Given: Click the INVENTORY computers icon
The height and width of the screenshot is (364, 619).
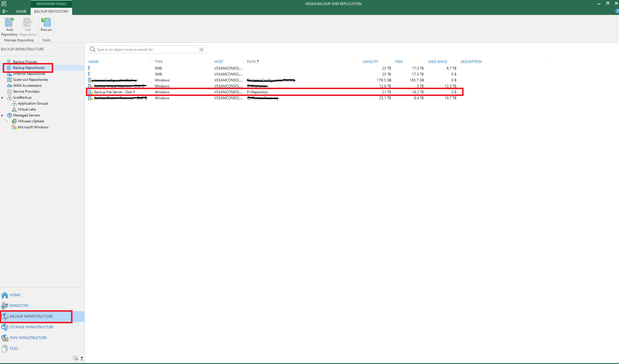Looking at the screenshot, I should (x=5, y=306).
